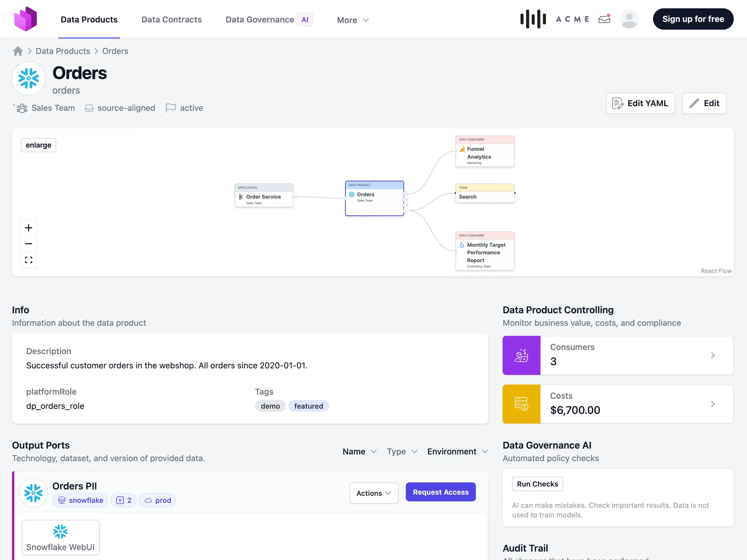
Task: Run automated policy checks
Action: point(537,484)
